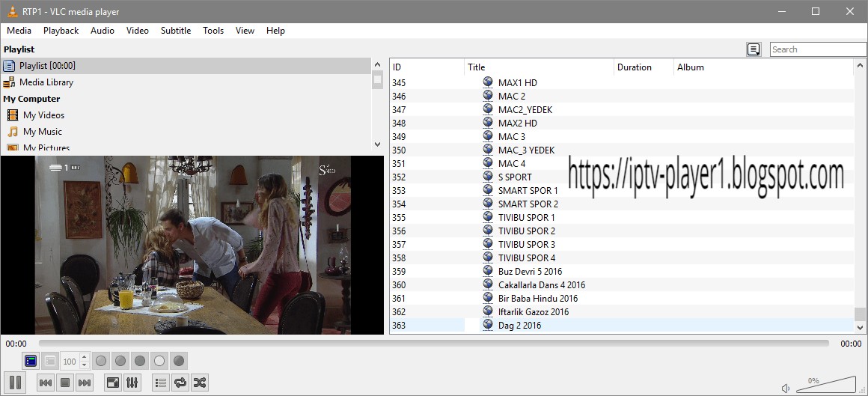Click globe icon of SMART SPOR 2

(x=488, y=204)
